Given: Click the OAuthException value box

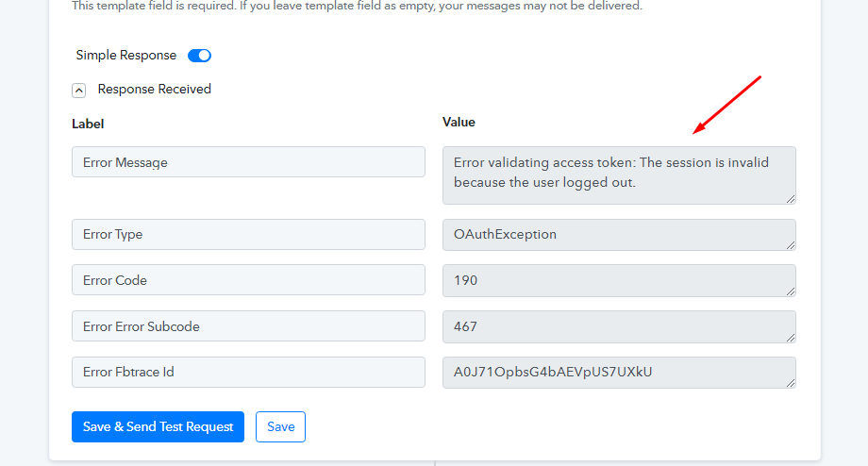Looking at the screenshot, I should coord(619,235).
